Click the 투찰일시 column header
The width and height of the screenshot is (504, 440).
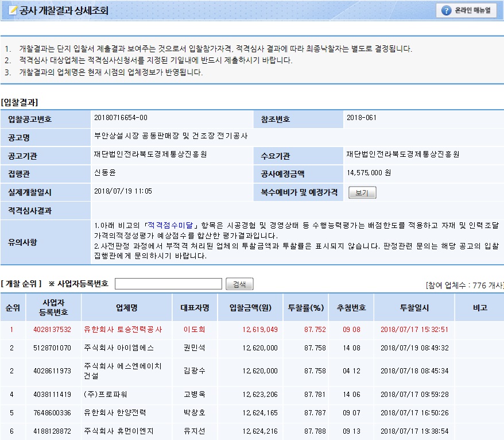[414, 307]
